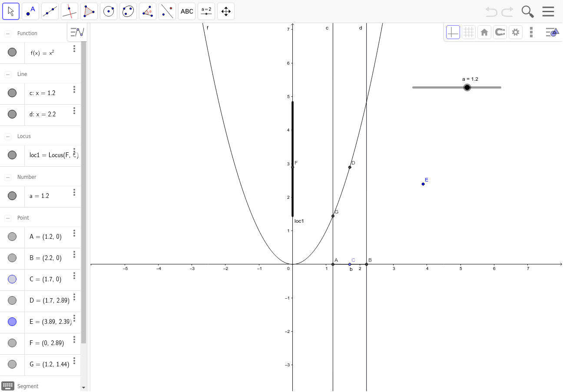The image size is (563, 392).
Task: Open the graphics view settings gear
Action: click(x=515, y=32)
